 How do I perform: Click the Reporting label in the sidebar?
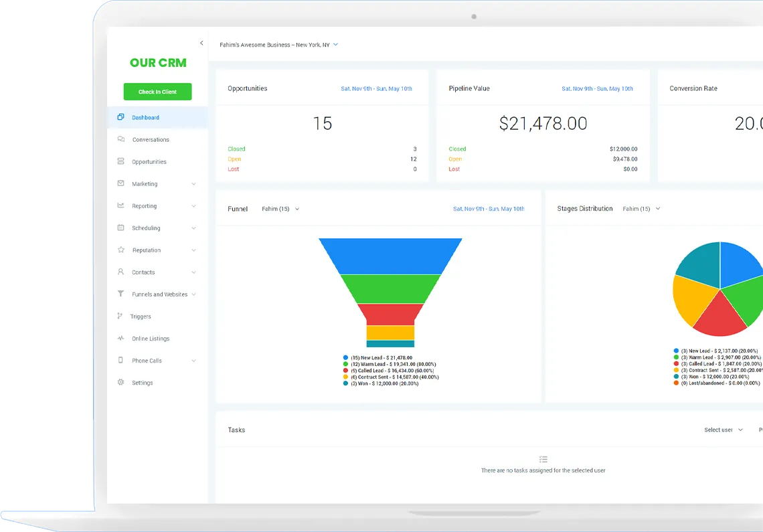tap(145, 206)
